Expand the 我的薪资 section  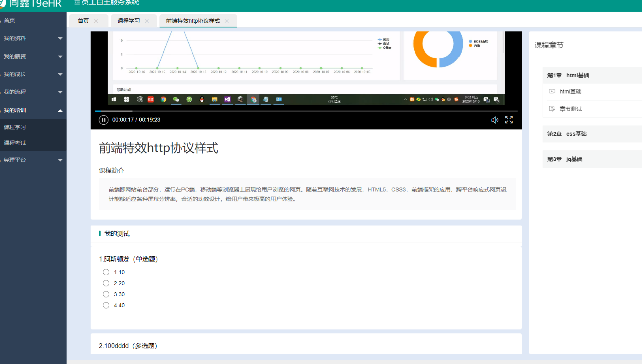tap(33, 56)
